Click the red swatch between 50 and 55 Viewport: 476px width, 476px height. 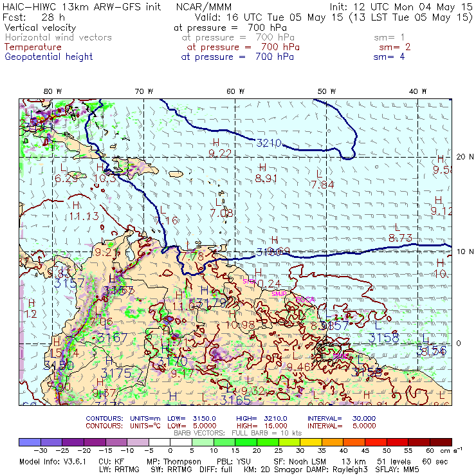point(398,442)
